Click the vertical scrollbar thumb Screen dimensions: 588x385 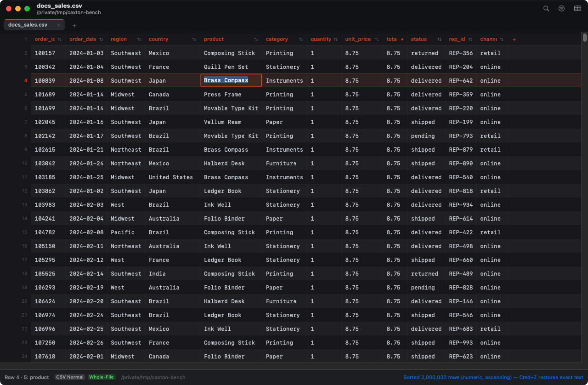point(584,37)
